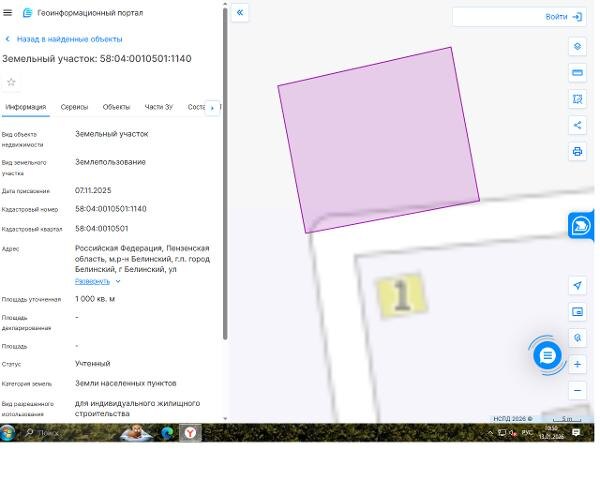Click Земли населенных пунктов text
This screenshot has width=600, height=480.
126,383
